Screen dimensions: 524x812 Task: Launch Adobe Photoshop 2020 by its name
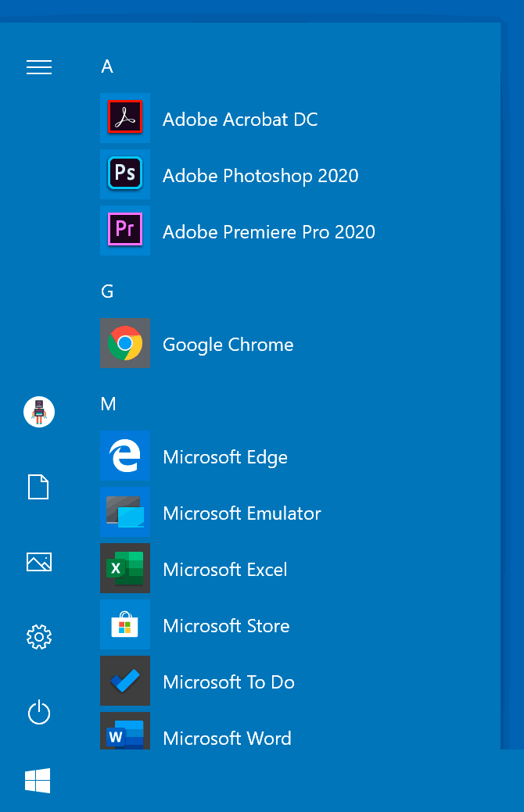click(x=260, y=176)
